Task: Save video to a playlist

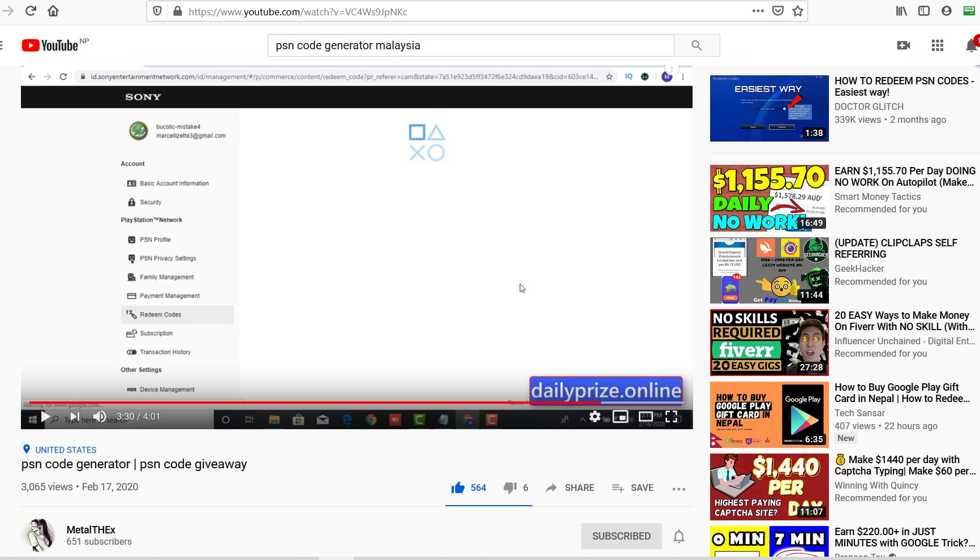Action: (x=633, y=488)
